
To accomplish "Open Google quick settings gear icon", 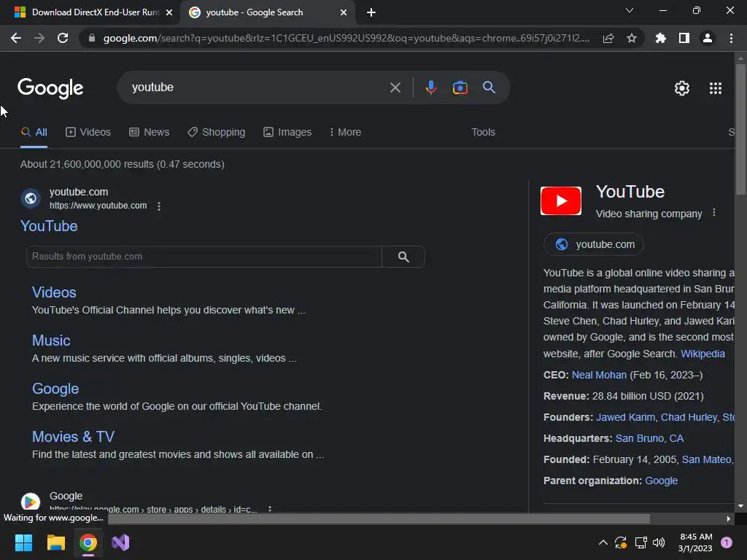I will pos(682,88).
